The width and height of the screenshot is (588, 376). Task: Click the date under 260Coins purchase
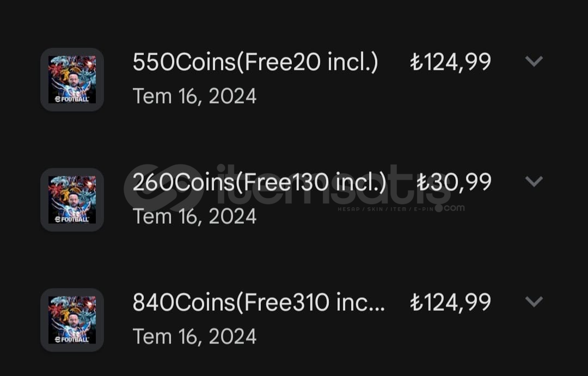[x=194, y=217]
